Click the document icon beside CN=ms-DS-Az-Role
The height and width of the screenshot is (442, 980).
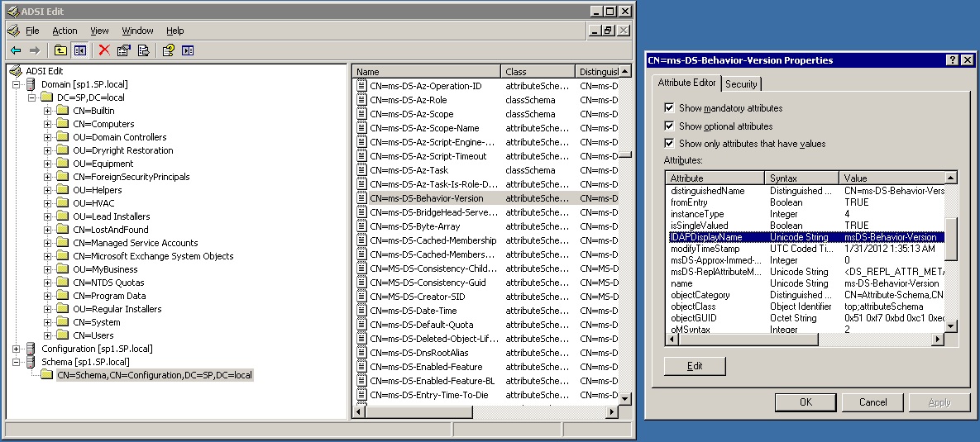click(x=361, y=100)
